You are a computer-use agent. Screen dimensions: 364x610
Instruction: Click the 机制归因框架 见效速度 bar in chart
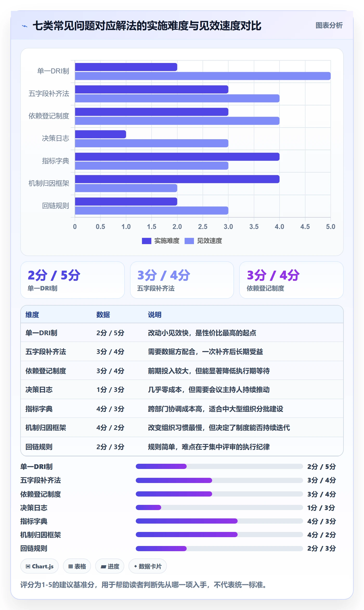tap(126, 188)
